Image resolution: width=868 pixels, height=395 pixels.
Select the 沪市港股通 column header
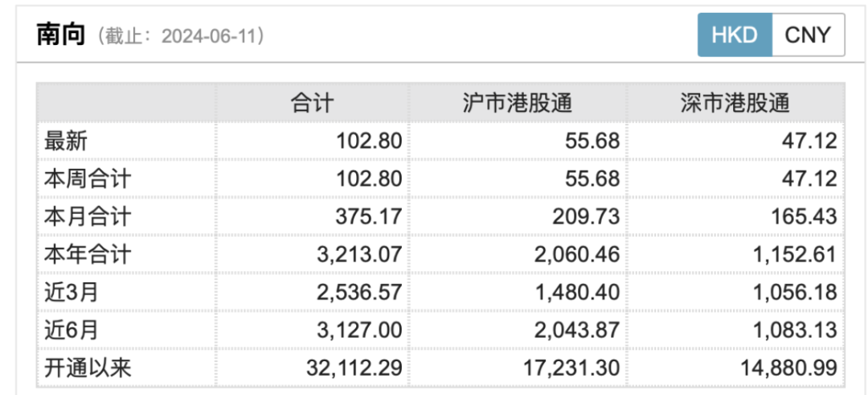point(517,103)
